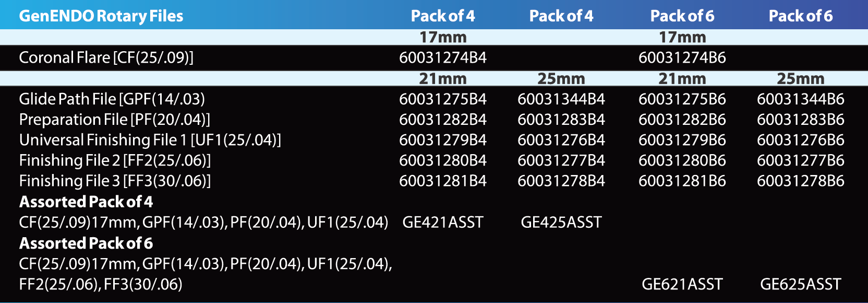Viewport: 868px width, 303px height.
Task: Select the Finishing File 3 row label
Action: (115, 181)
